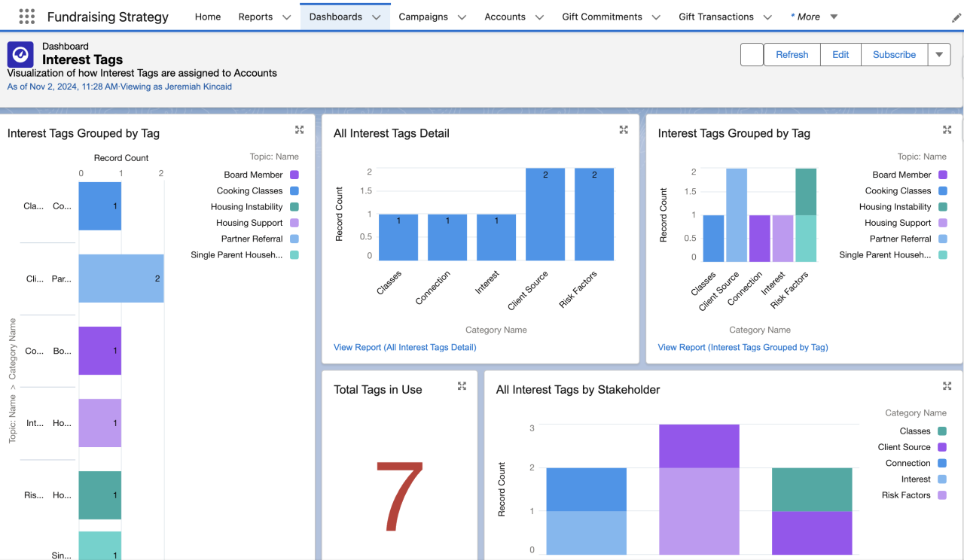Viewport: 964px width, 560px height.
Task: Click 'Cooking Classes' label in right legend
Action: pyautogui.click(x=898, y=191)
